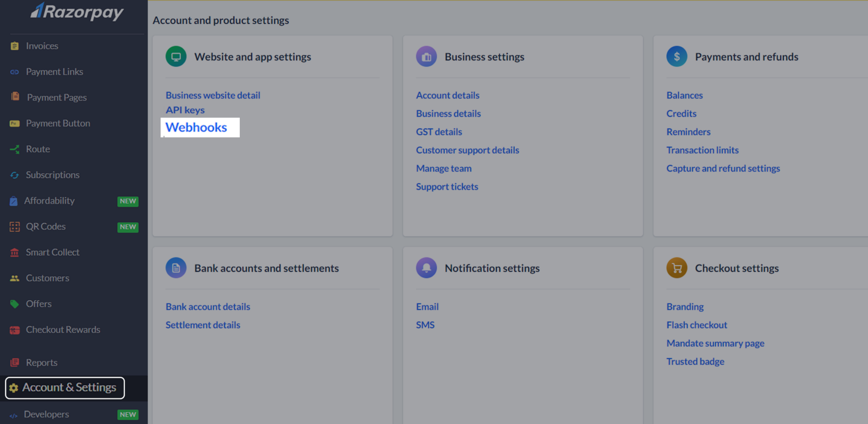The width and height of the screenshot is (868, 424).
Task: Click the Notification settings bell icon
Action: [426, 268]
